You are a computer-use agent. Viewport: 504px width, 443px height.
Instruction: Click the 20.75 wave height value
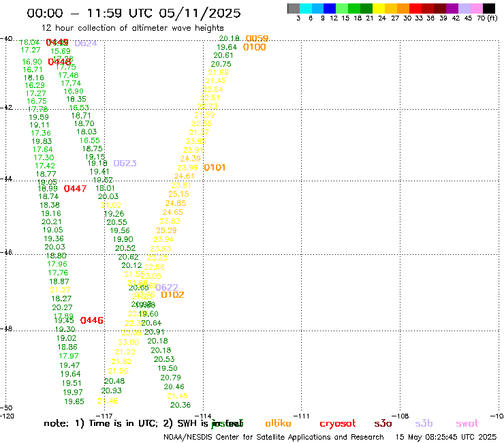coord(221,64)
